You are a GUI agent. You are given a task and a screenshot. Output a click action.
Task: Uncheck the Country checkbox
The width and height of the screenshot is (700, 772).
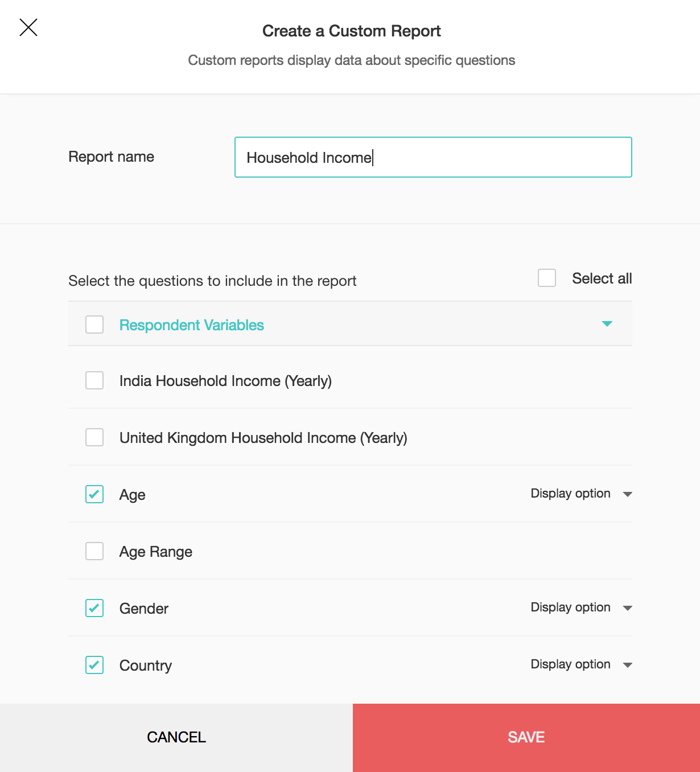(x=94, y=665)
